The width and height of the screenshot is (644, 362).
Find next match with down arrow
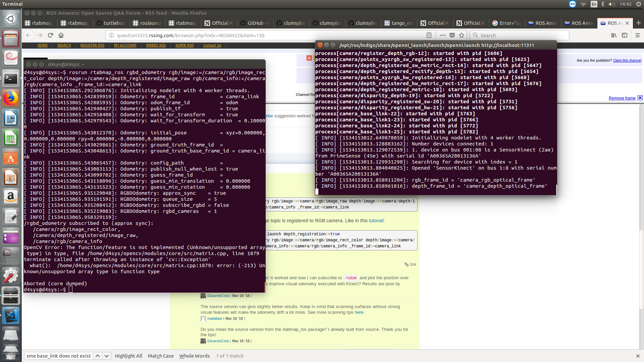[107, 356]
